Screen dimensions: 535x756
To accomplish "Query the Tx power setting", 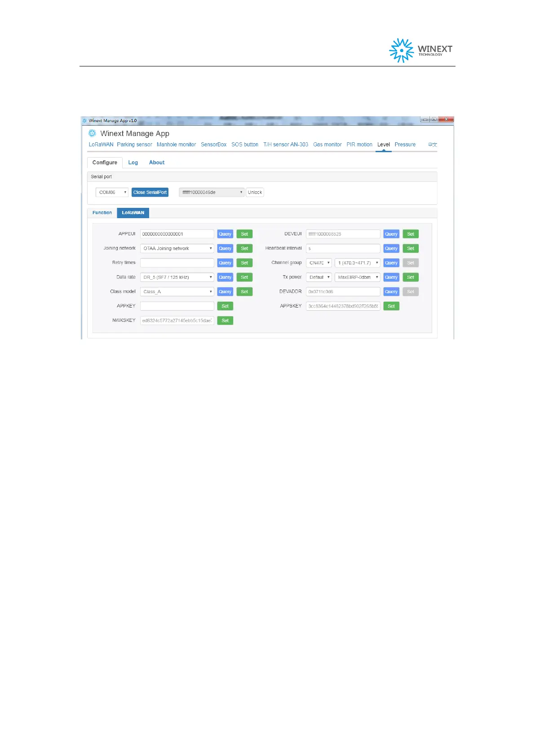I will click(391, 277).
